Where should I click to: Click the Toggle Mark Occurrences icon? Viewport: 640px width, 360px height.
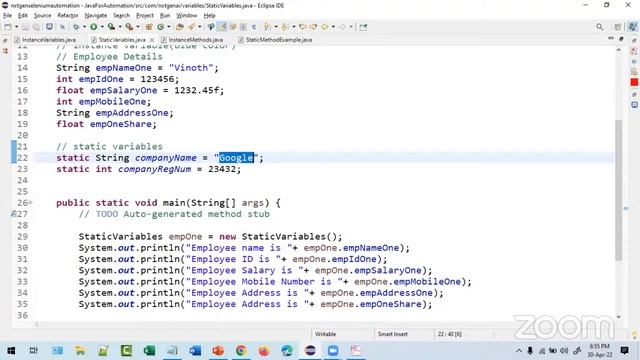pos(222,27)
